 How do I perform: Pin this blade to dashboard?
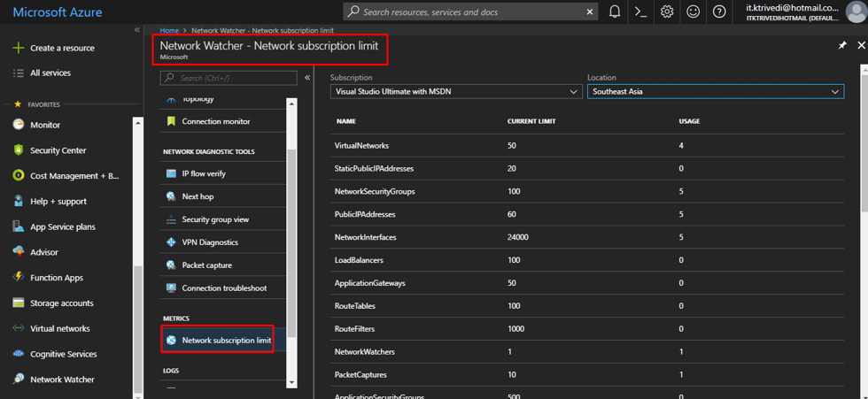842,45
